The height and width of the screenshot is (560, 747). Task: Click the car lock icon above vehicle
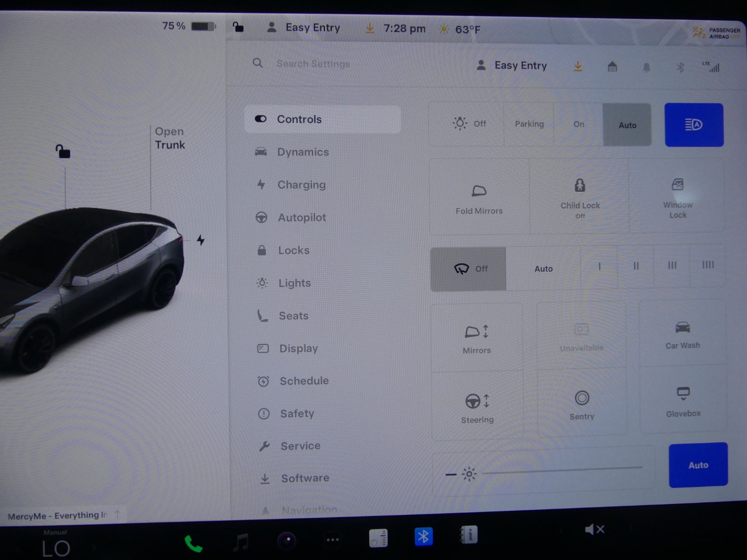coord(63,151)
